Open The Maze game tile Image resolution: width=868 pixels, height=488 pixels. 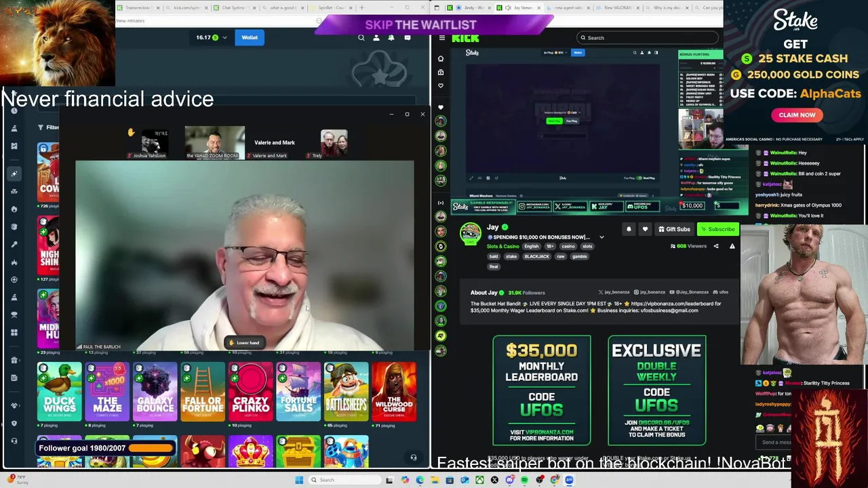click(x=107, y=391)
